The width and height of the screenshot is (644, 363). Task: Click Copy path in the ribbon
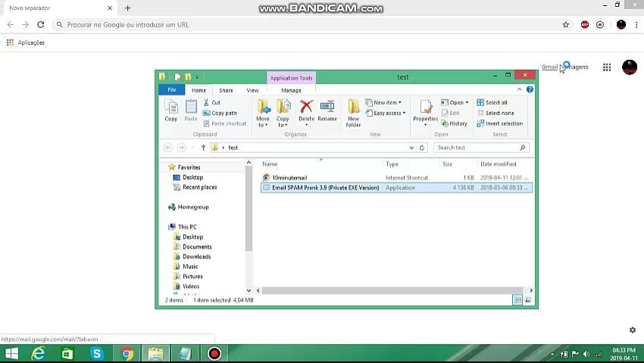click(x=220, y=113)
